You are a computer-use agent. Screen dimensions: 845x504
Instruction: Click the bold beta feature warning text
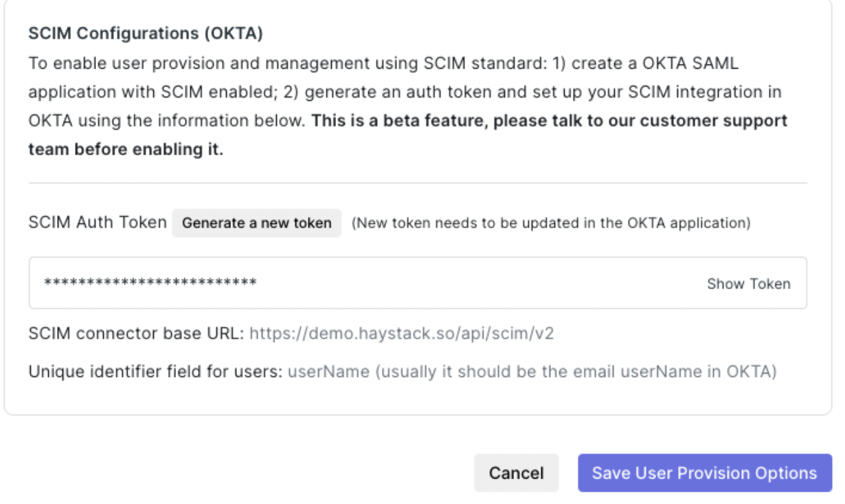coord(550,121)
